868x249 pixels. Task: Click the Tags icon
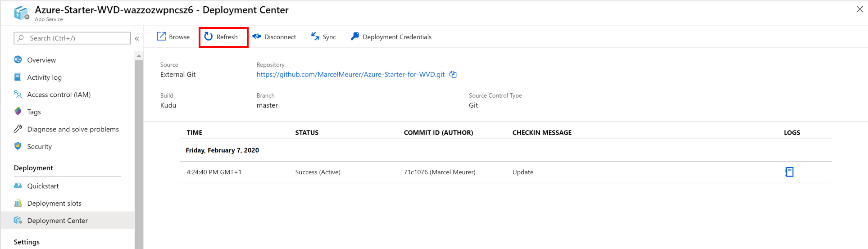[x=18, y=111]
